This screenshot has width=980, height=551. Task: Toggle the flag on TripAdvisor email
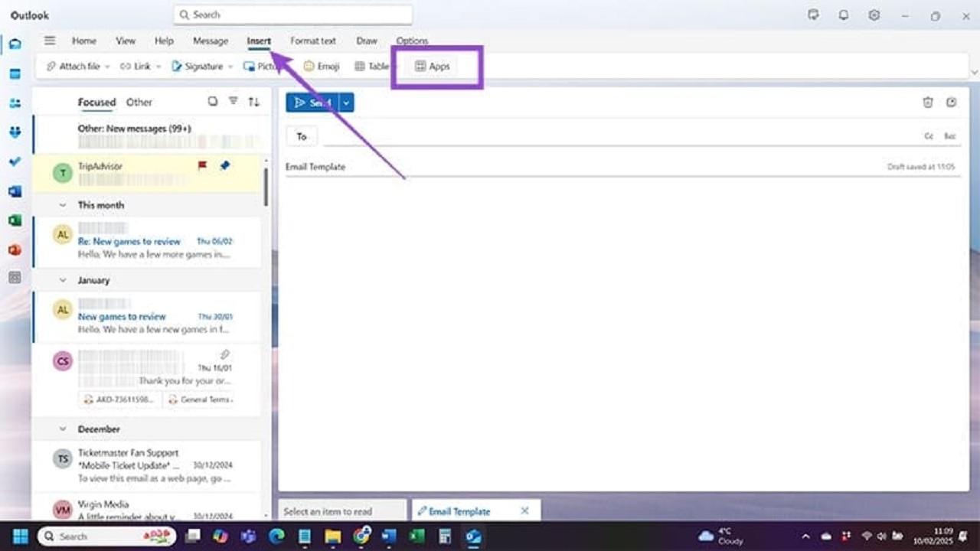pos(202,165)
